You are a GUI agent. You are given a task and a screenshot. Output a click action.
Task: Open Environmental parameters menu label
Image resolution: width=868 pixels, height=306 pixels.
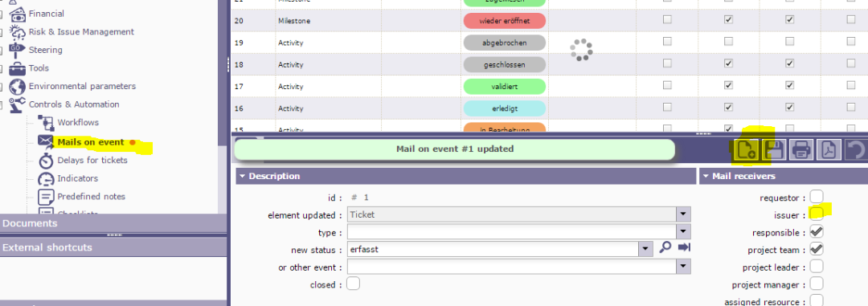pyautogui.click(x=83, y=86)
